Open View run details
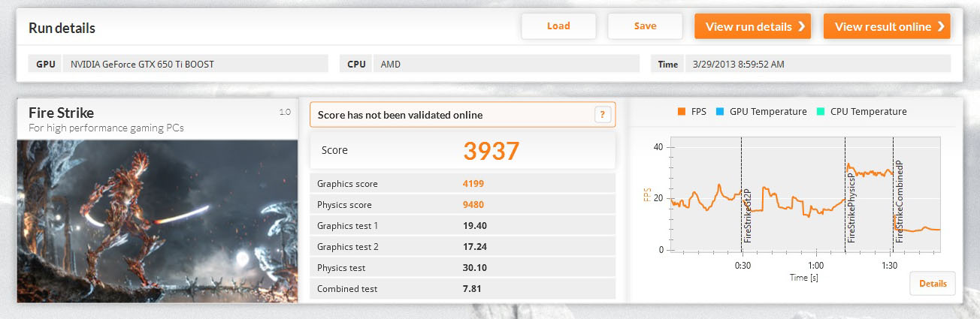980x319 pixels. [x=752, y=26]
